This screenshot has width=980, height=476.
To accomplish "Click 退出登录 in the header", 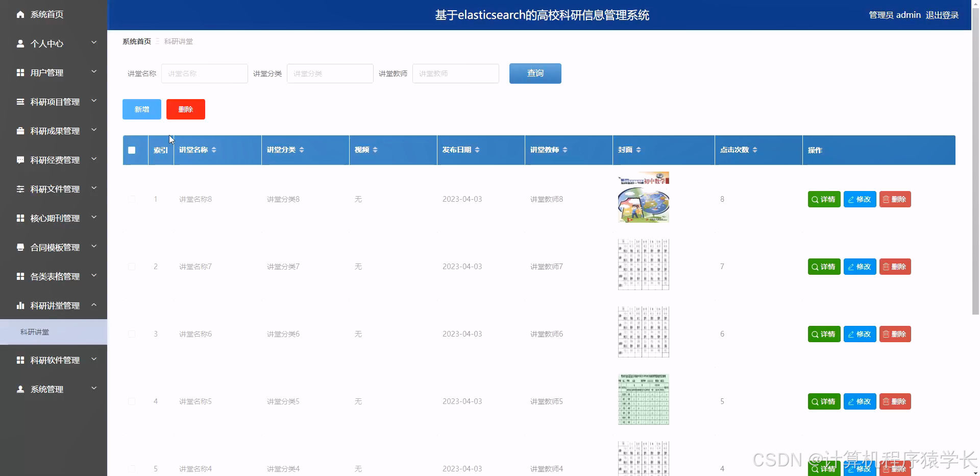I will point(942,15).
